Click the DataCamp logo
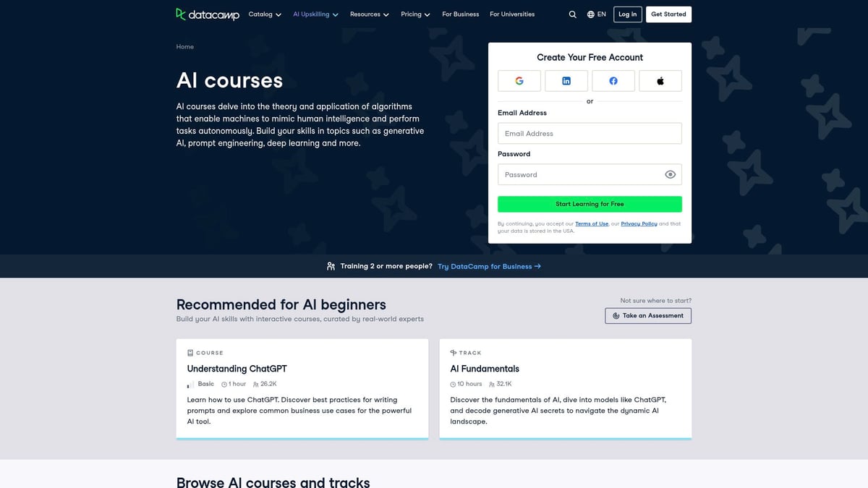Image resolution: width=868 pixels, height=488 pixels. tap(208, 14)
